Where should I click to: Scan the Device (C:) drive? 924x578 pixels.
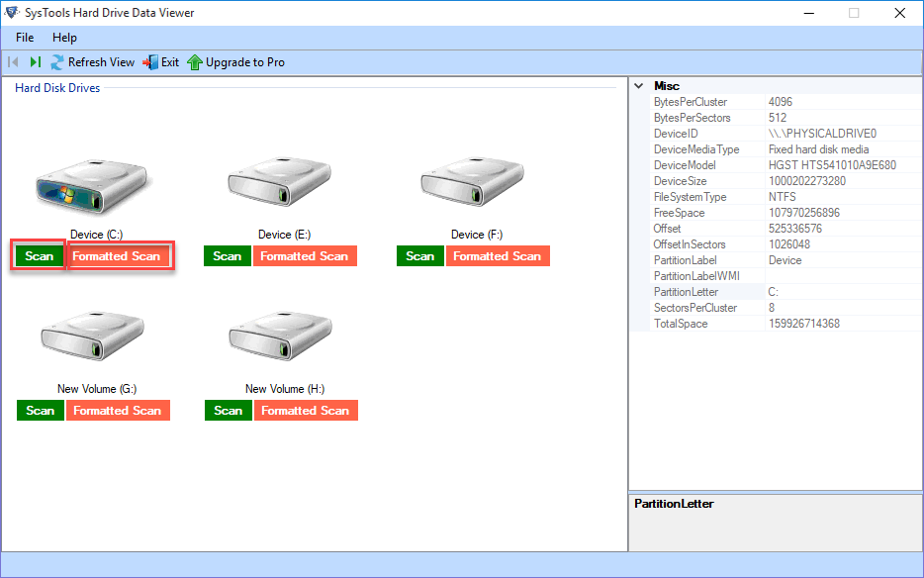point(39,256)
